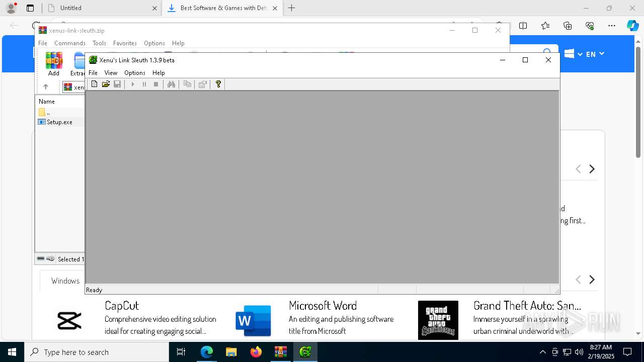
Task: Click the lower previous-arrow carousel chevron
Action: coord(578,280)
